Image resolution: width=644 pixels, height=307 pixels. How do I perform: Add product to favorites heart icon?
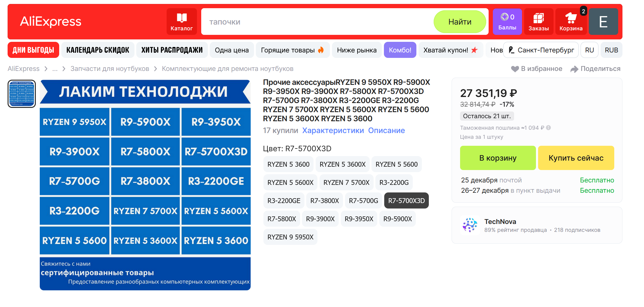515,69
